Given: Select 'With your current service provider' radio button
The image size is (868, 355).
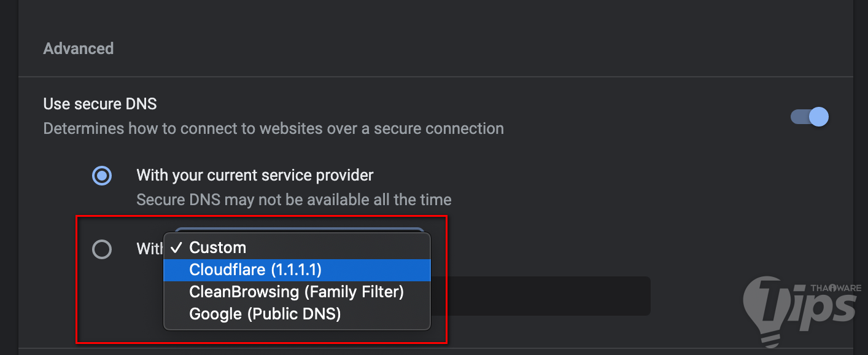Looking at the screenshot, I should click(x=101, y=176).
